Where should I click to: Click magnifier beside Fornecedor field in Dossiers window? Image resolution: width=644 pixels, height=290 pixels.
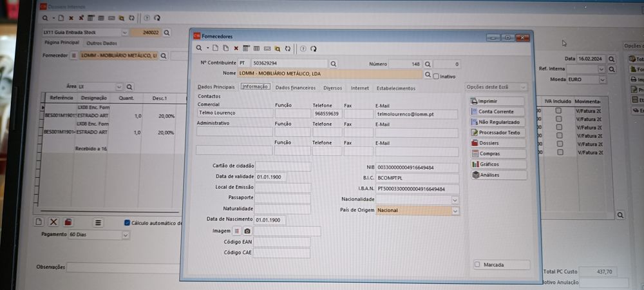point(164,55)
